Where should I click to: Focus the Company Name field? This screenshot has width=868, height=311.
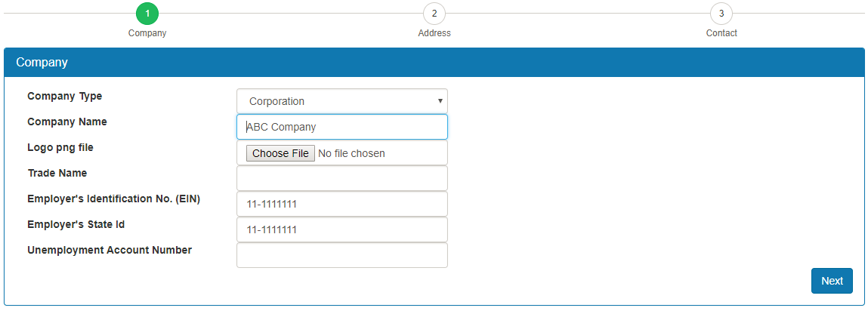(341, 127)
